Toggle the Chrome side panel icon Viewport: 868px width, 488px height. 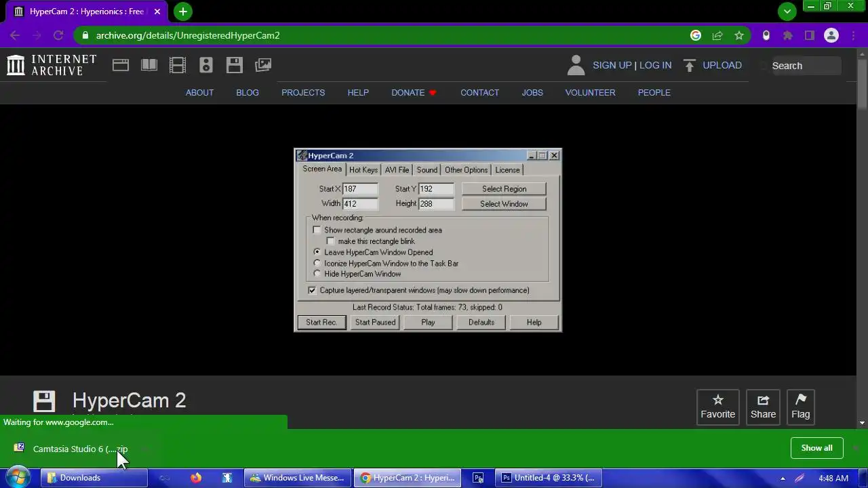[810, 35]
